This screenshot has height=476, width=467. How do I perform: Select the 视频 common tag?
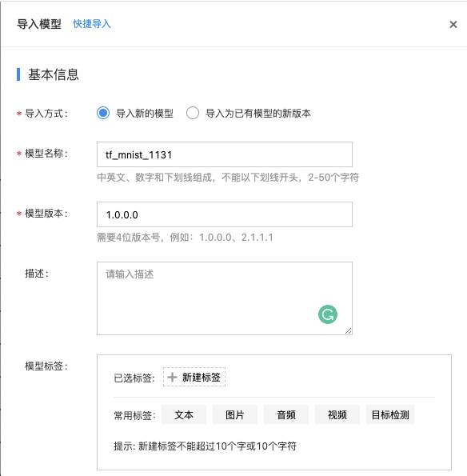(337, 414)
